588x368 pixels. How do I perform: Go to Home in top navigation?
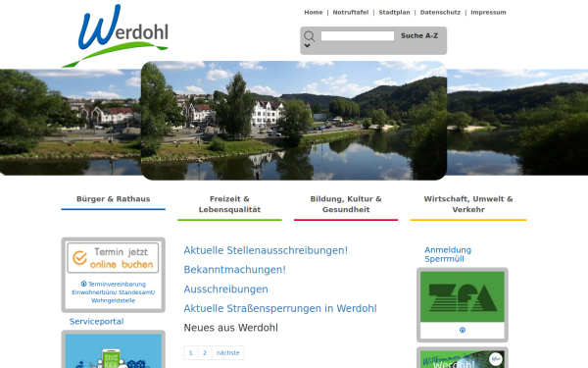coord(314,13)
